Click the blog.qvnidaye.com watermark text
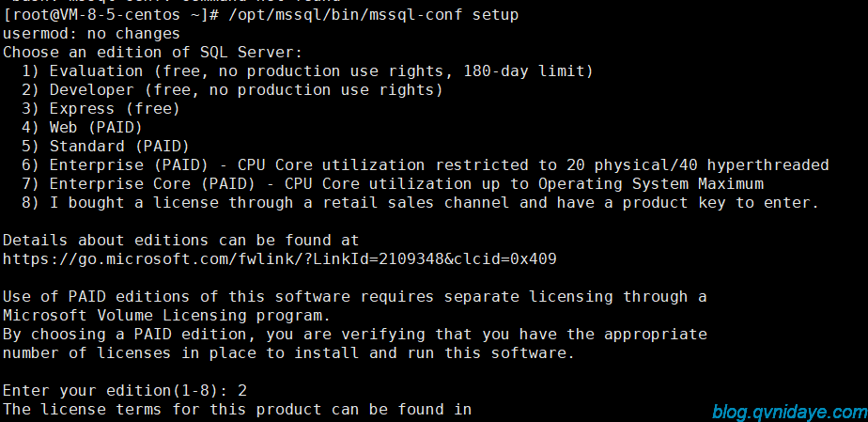 789,412
